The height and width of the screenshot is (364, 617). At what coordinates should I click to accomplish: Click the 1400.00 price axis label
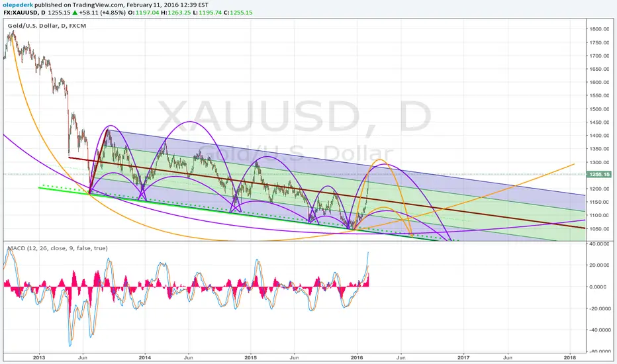599,136
